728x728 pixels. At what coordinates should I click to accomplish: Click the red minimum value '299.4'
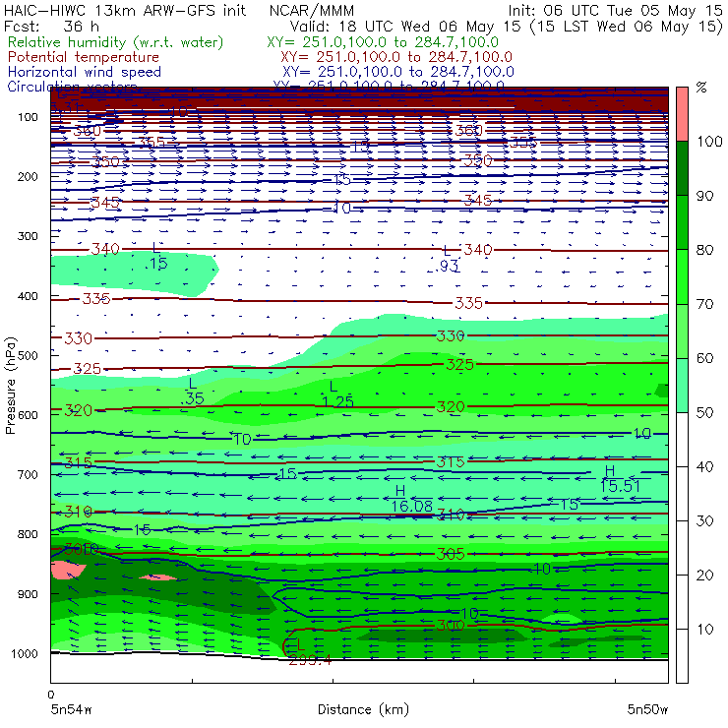[x=310, y=660]
